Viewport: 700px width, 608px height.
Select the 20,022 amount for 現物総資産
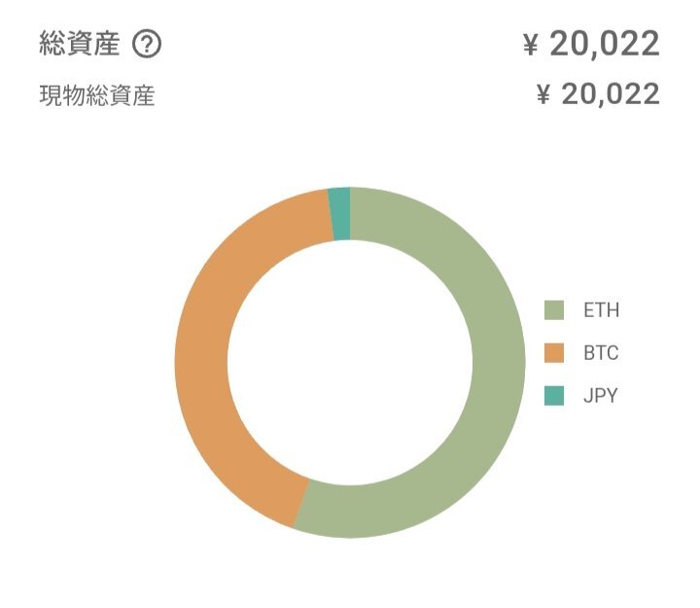612,94
